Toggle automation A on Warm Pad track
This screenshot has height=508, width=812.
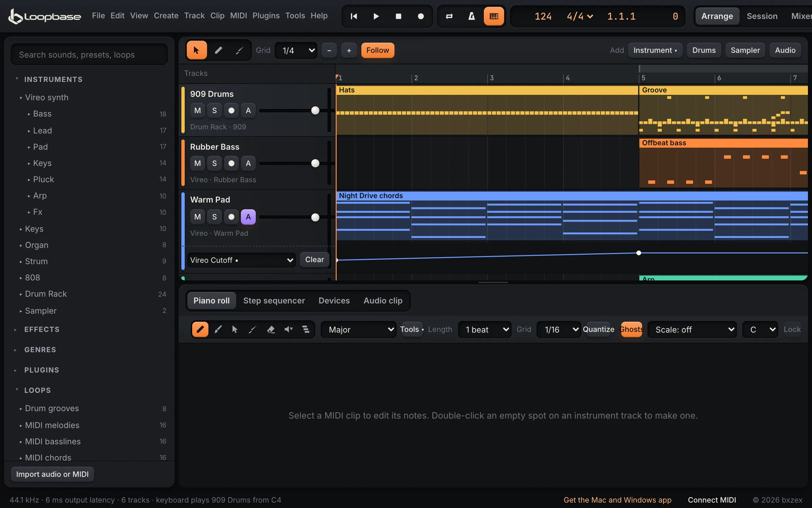click(248, 217)
